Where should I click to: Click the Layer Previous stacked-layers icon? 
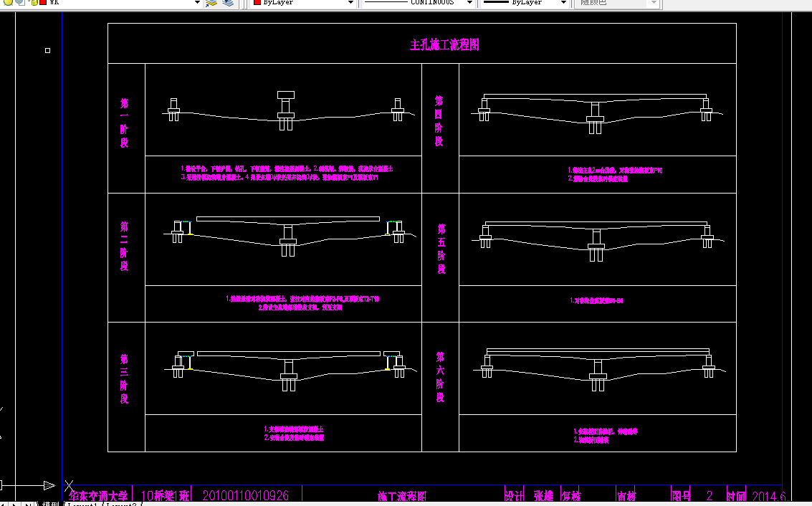[x=229, y=3]
